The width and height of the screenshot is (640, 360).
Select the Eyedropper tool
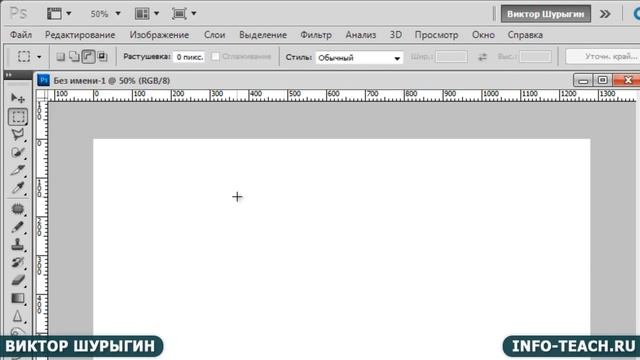[x=18, y=188]
